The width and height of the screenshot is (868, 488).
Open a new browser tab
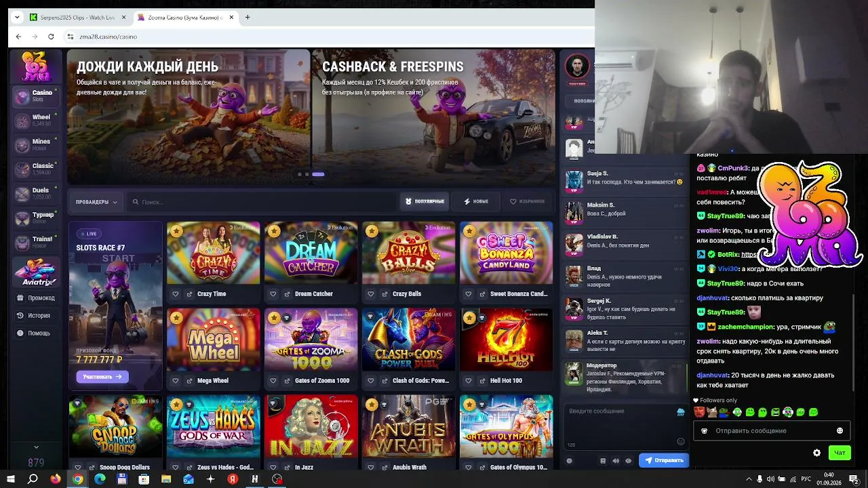pos(248,17)
